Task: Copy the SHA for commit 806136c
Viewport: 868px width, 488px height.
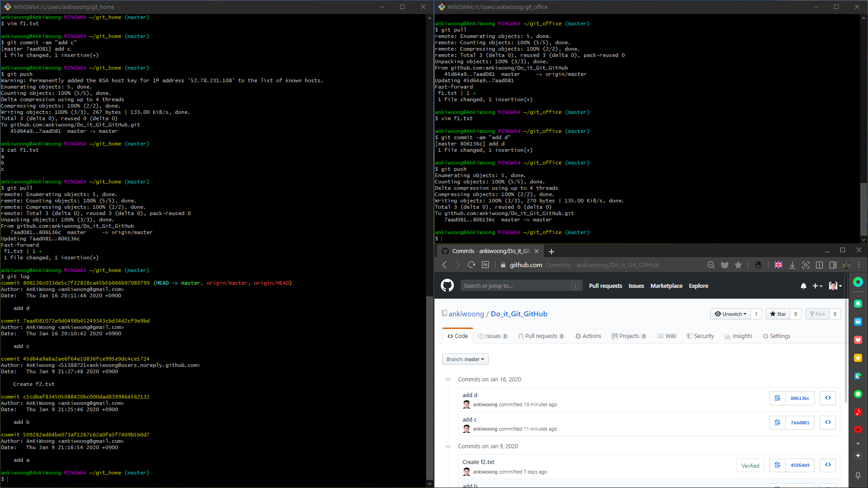Action: [x=778, y=398]
